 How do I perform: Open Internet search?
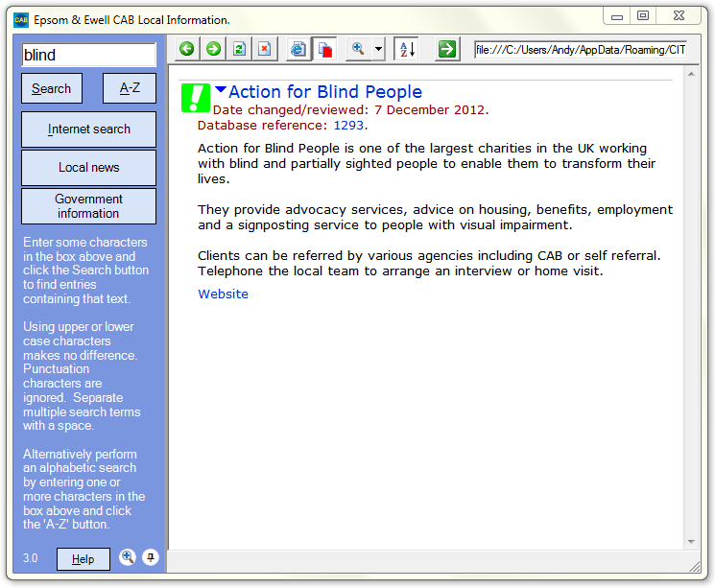coord(89,129)
